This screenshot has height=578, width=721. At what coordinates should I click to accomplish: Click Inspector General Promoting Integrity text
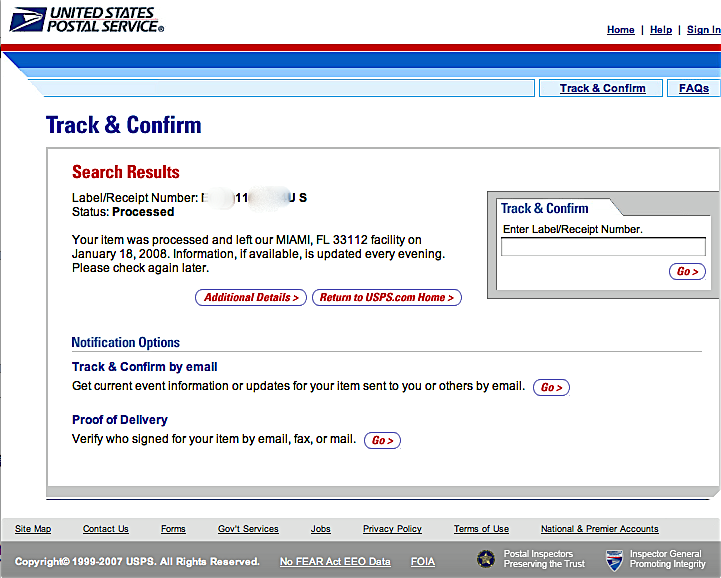coord(667,559)
